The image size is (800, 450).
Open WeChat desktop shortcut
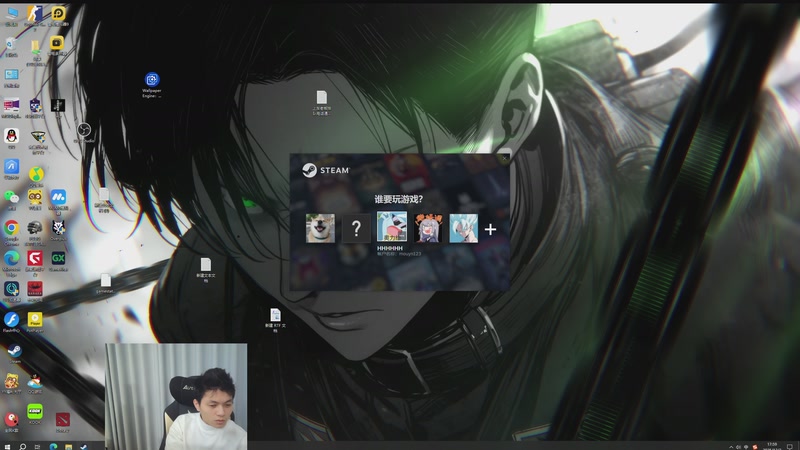(x=11, y=199)
